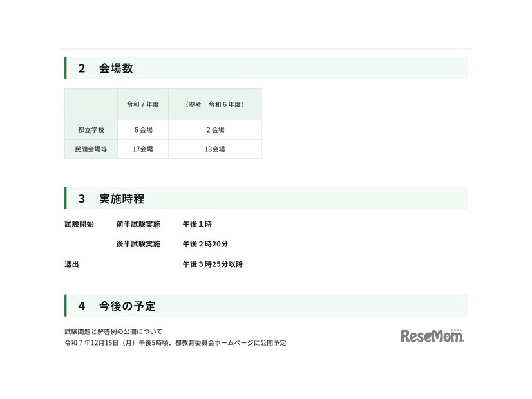Click the '6会場' table cell
Screen dimensions: 532x399
pos(142,130)
